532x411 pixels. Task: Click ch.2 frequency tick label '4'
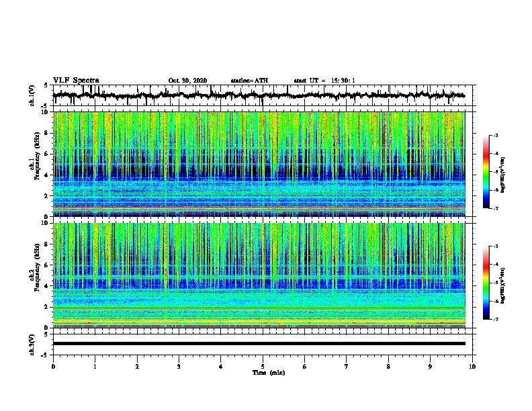[x=46, y=286]
